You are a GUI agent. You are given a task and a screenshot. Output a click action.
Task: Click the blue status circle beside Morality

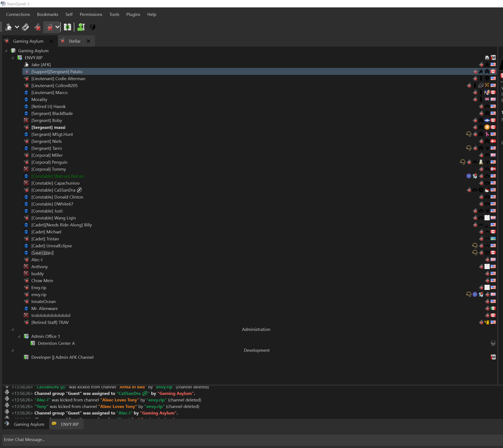26,99
